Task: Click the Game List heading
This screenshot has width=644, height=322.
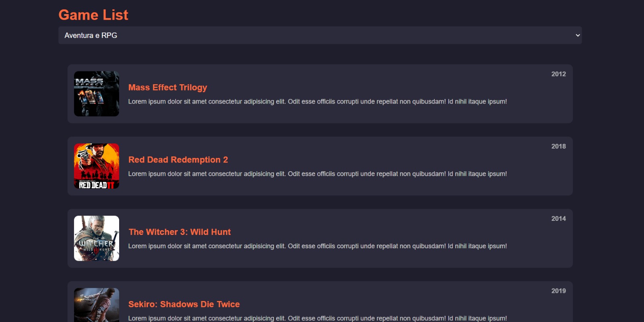Action: pos(93,15)
